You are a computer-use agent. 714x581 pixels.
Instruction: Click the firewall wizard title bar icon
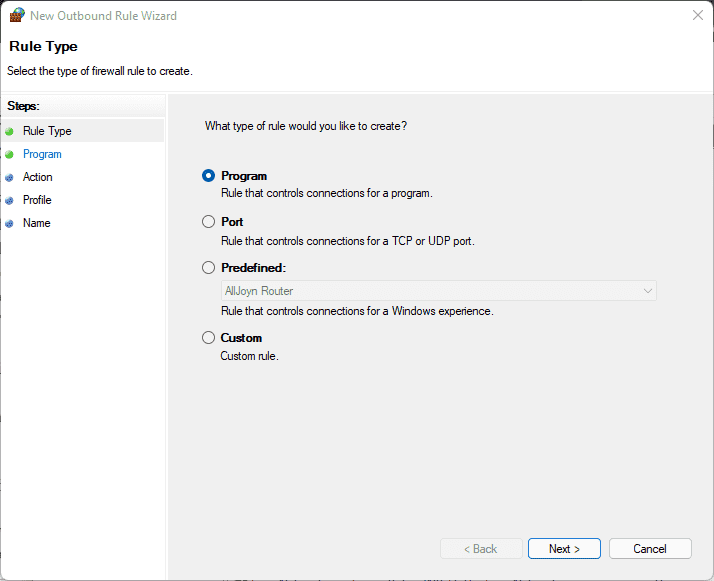point(17,15)
